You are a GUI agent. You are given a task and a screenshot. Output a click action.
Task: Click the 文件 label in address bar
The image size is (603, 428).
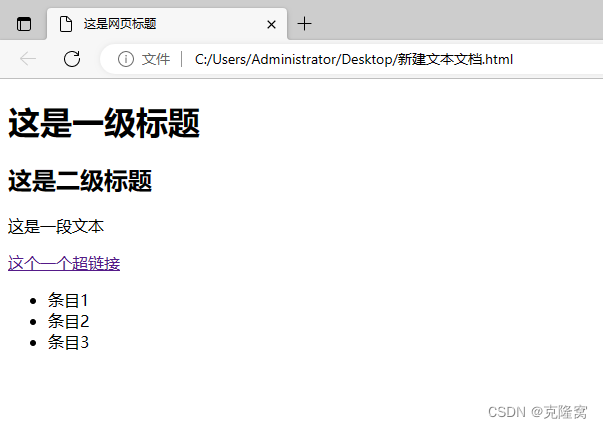point(156,59)
